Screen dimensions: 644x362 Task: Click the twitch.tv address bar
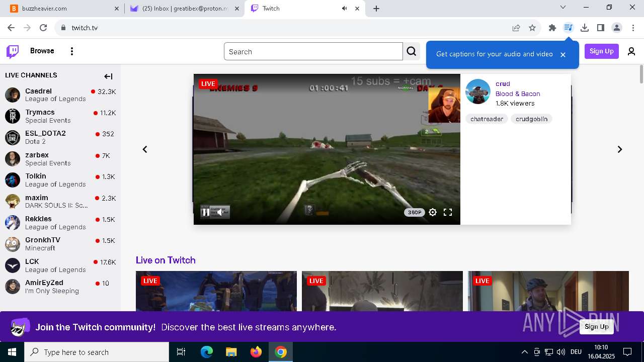282,28
